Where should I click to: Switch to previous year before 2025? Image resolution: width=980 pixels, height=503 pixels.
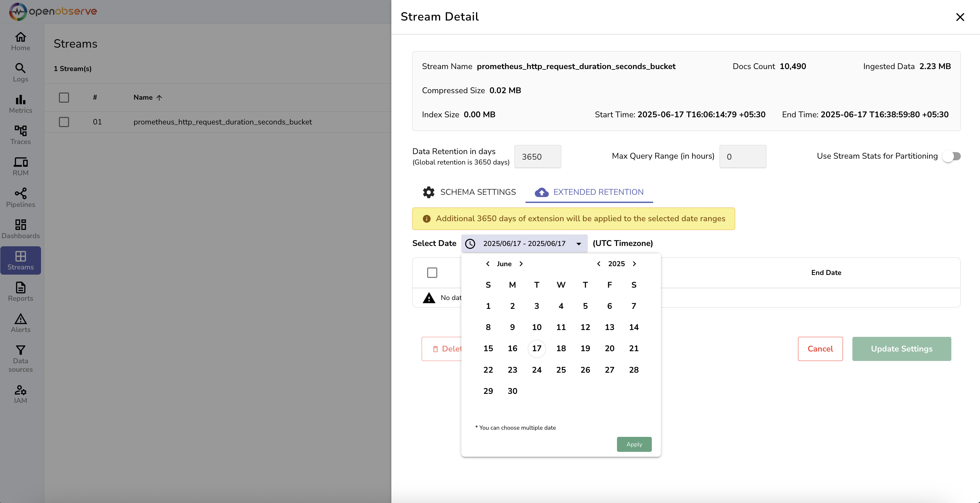[598, 264]
